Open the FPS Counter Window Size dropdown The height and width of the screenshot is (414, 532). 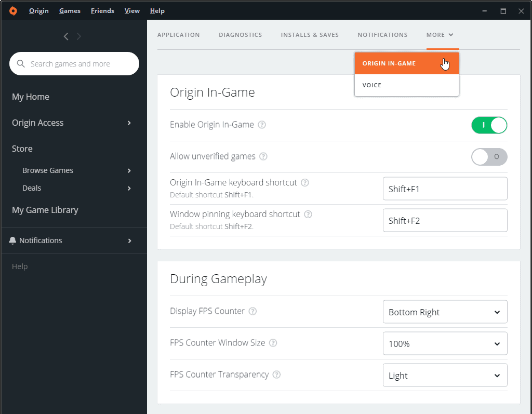445,343
